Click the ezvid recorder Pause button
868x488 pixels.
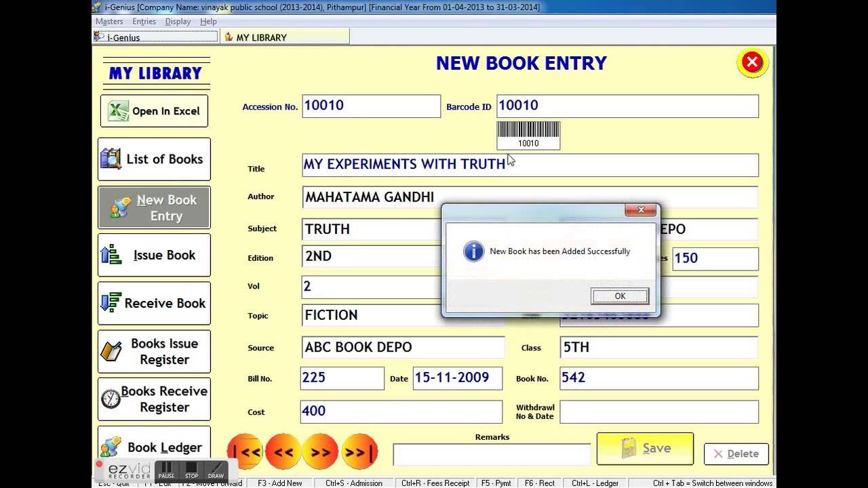coord(166,470)
